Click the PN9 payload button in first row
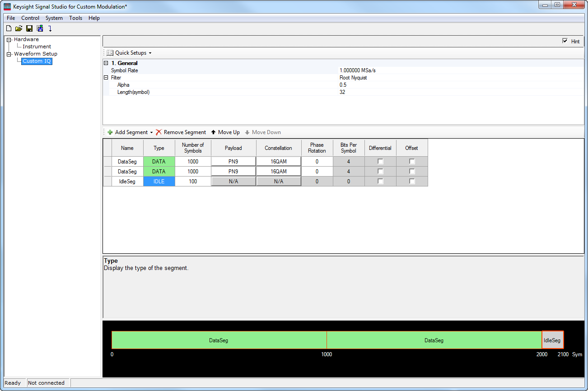588x391 pixels. click(x=233, y=161)
